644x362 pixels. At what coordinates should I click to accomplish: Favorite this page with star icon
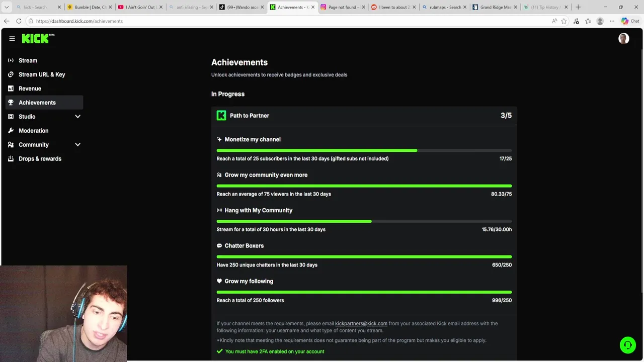[x=564, y=21]
